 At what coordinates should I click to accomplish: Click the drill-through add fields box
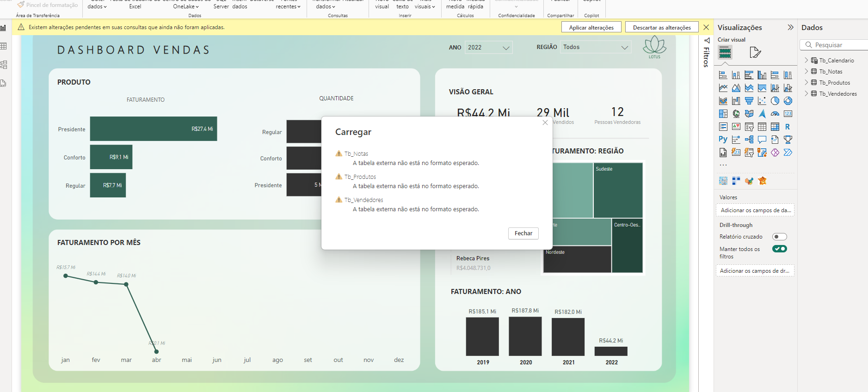click(x=755, y=271)
